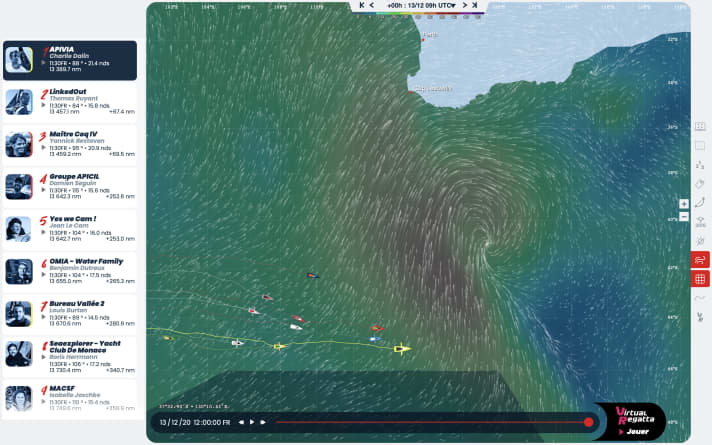Toggle the latitude/longitude grid button
The height and width of the screenshot is (445, 712).
pos(700,279)
